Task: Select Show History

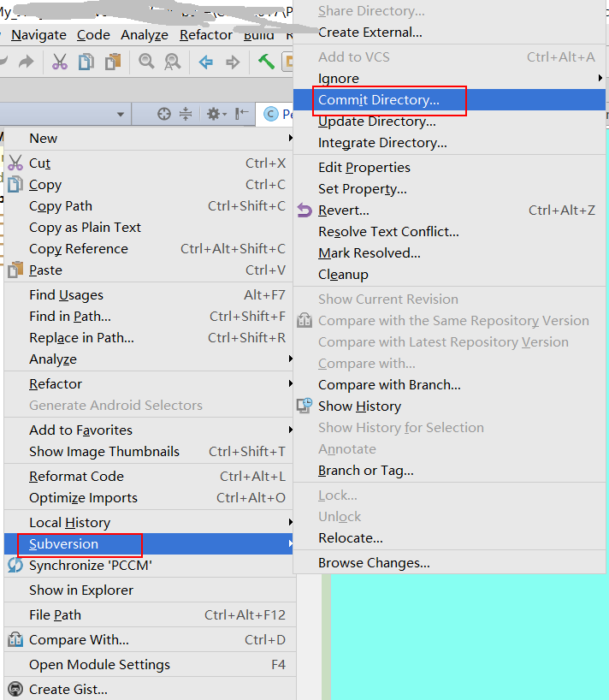Action: 450,406
